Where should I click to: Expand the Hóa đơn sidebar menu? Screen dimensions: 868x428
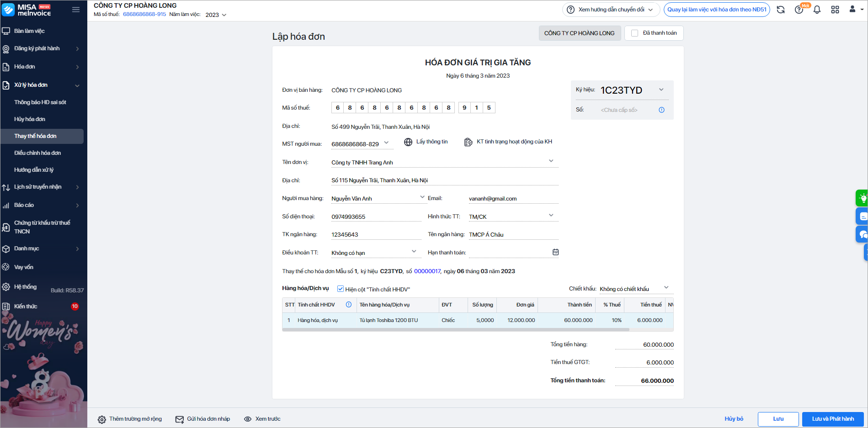click(77, 67)
